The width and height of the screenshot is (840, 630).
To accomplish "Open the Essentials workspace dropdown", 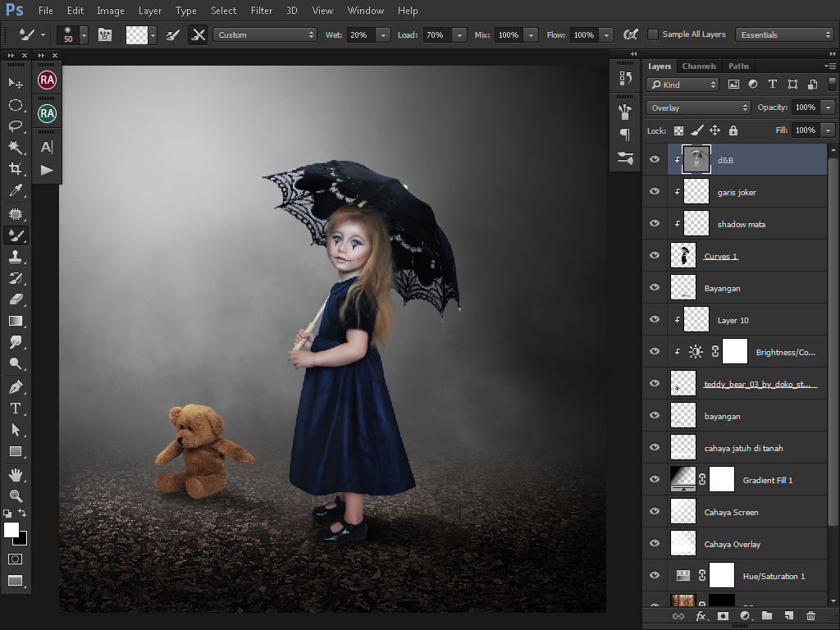I will click(784, 34).
